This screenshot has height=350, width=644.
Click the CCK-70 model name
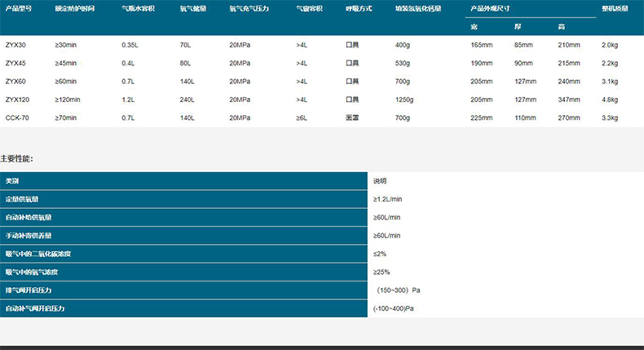click(x=17, y=117)
